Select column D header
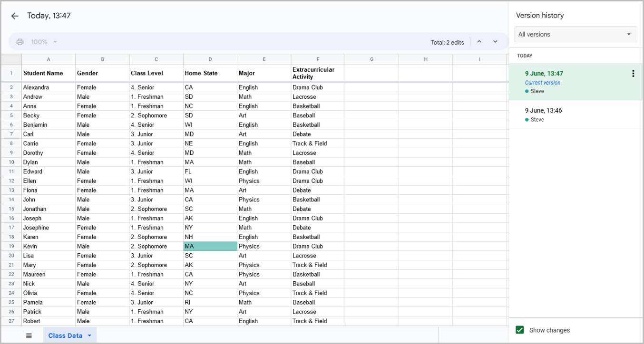The width and height of the screenshot is (644, 344). click(210, 59)
